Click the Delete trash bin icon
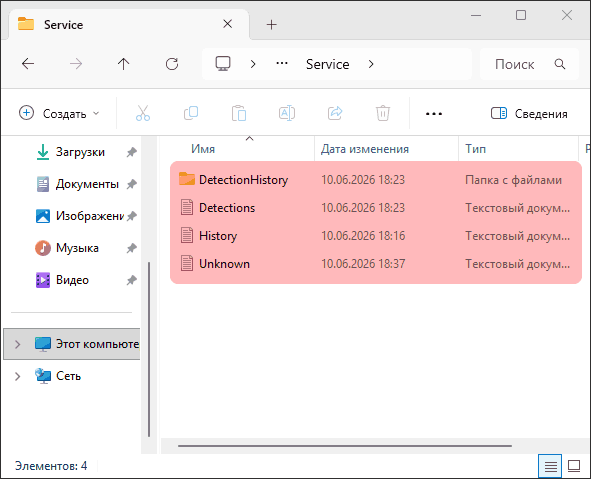This screenshot has width=591, height=479. 383,113
